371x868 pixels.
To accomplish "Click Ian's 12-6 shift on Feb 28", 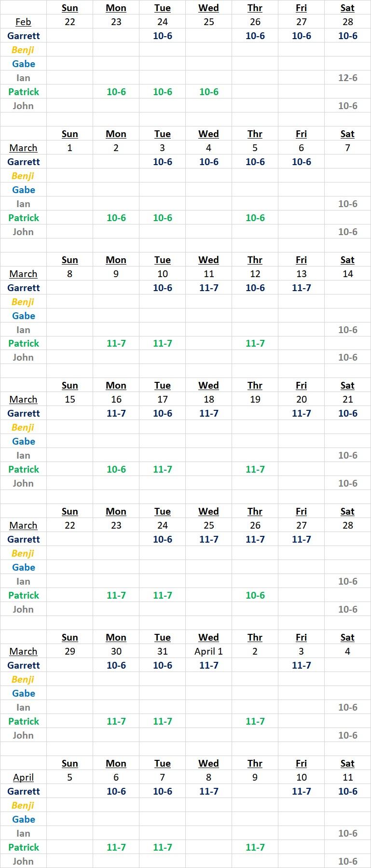I will click(x=347, y=78).
